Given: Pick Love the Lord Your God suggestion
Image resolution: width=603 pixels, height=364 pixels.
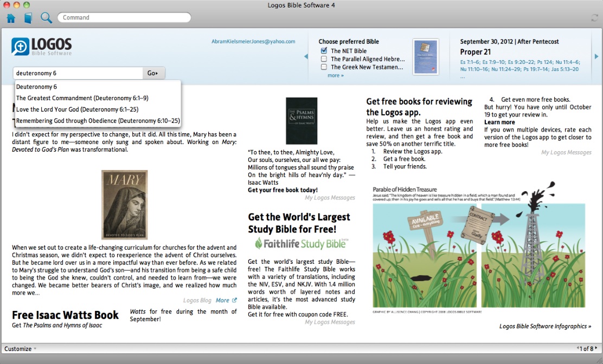Looking at the screenshot, I should tap(77, 109).
